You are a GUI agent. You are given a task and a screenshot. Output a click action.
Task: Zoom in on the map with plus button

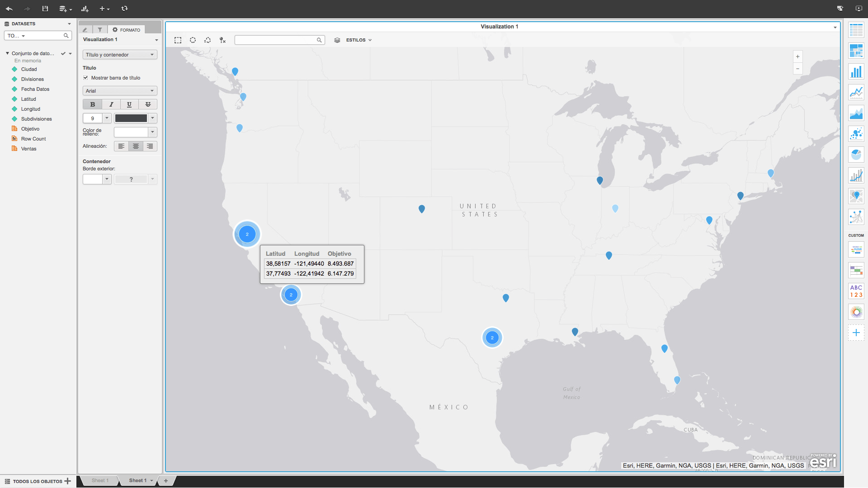click(797, 57)
